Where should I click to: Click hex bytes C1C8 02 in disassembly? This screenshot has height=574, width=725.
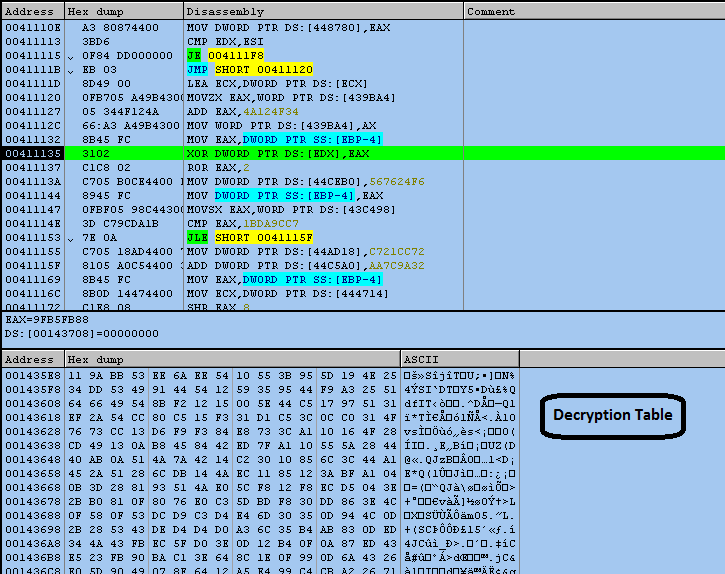(x=106, y=167)
